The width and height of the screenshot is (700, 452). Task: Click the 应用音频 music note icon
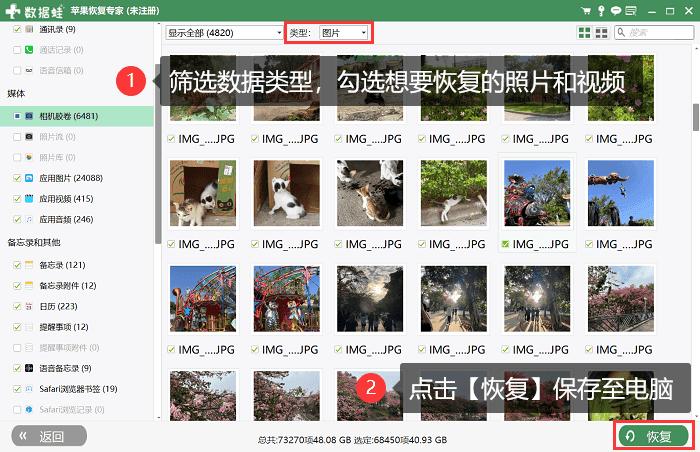point(29,219)
